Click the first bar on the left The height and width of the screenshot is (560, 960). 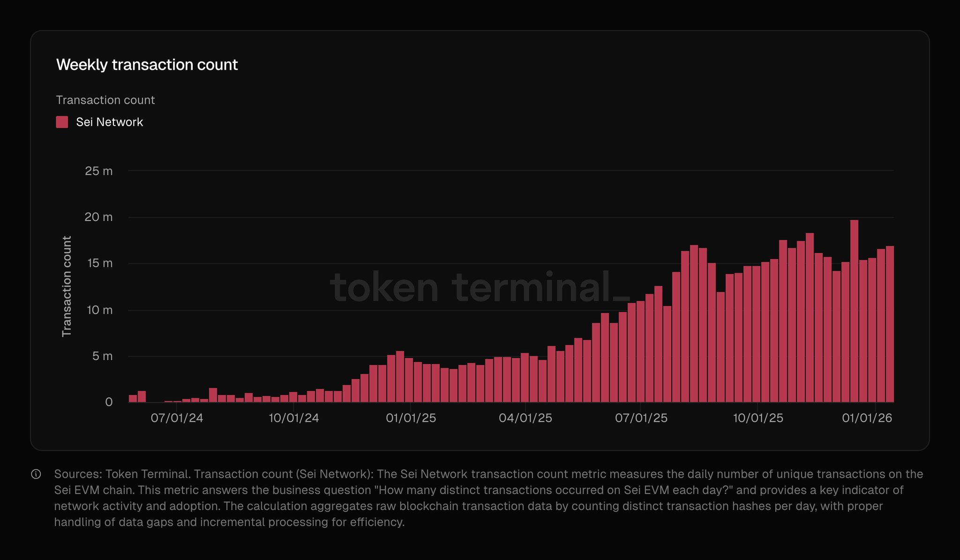[x=133, y=398]
